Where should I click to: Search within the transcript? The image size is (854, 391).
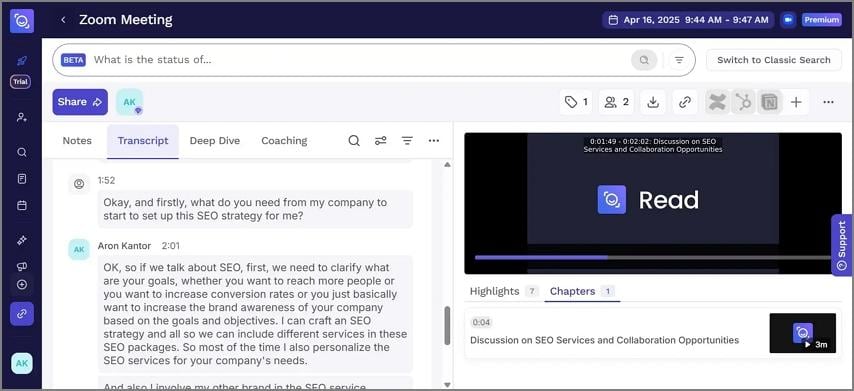click(354, 140)
